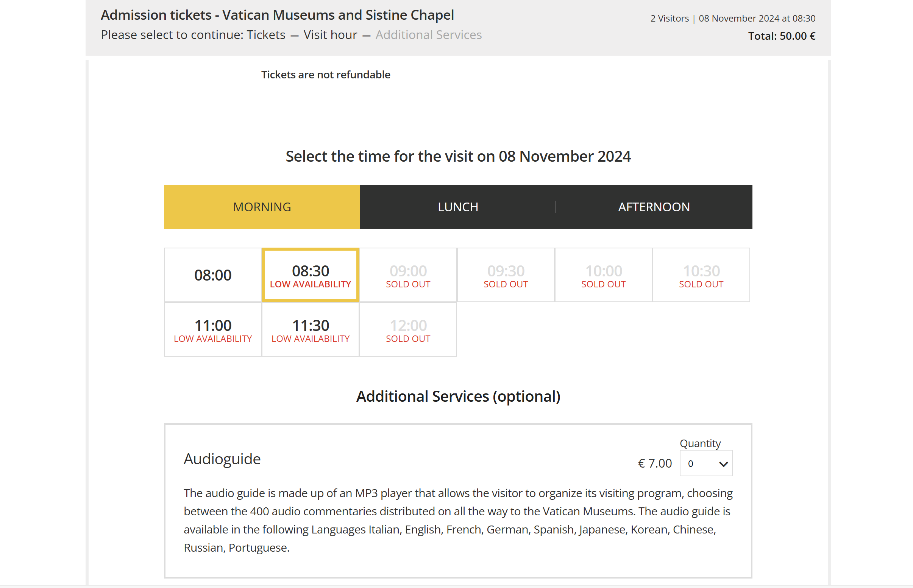Viewport: 913px width, 588px height.
Task: Jump to Additional Services breadcrumb step
Action: (428, 35)
